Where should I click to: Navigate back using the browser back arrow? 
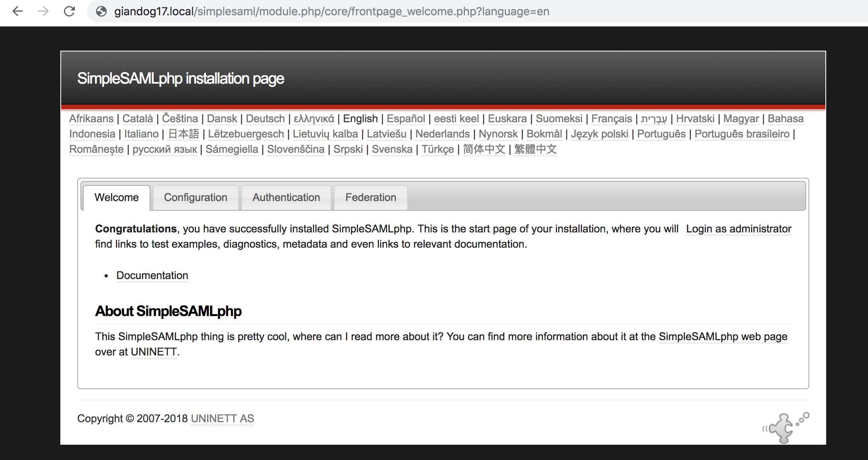17,12
